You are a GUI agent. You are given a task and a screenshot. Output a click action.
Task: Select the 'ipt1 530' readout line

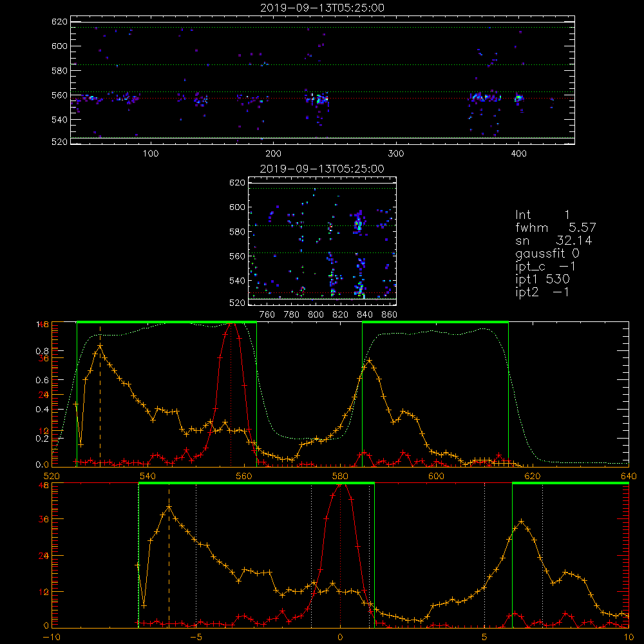coord(542,279)
